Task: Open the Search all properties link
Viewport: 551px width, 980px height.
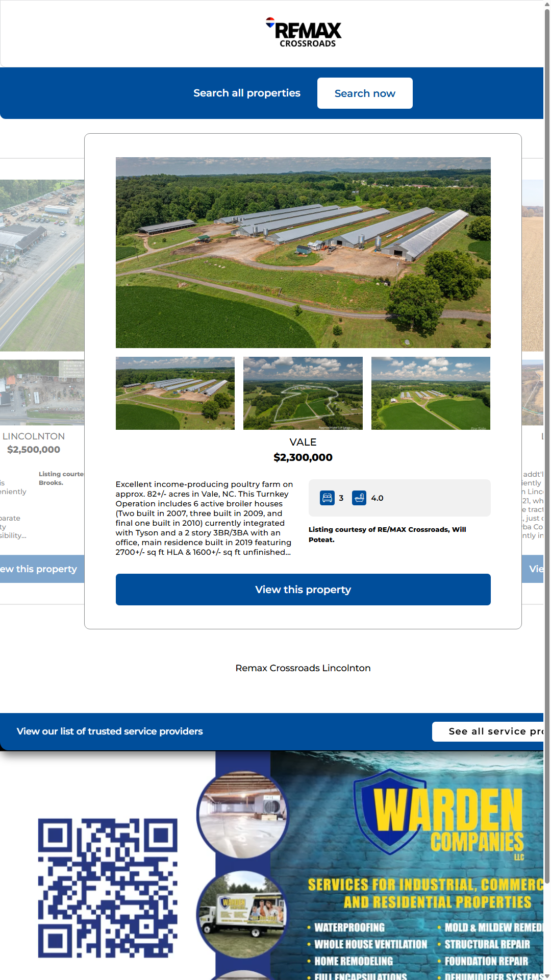Action: point(246,93)
